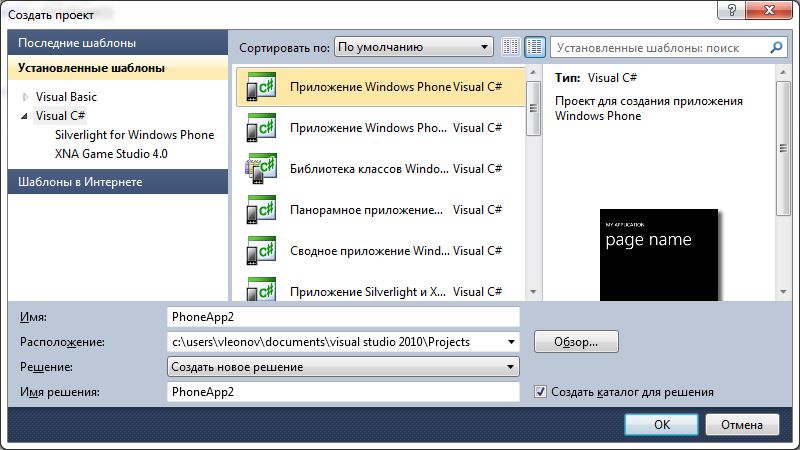Screen dimensions: 800x450
Task: Click the 'Обзор...' browse button
Action: click(576, 342)
